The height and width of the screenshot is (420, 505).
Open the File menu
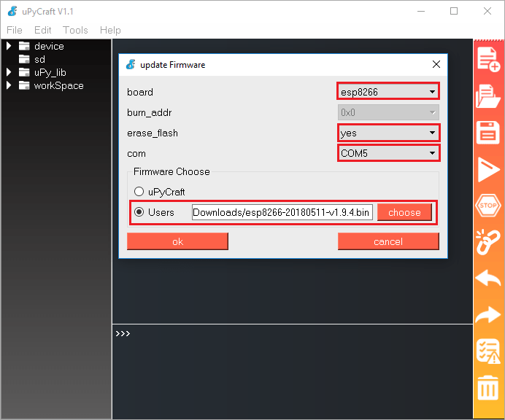pos(15,30)
